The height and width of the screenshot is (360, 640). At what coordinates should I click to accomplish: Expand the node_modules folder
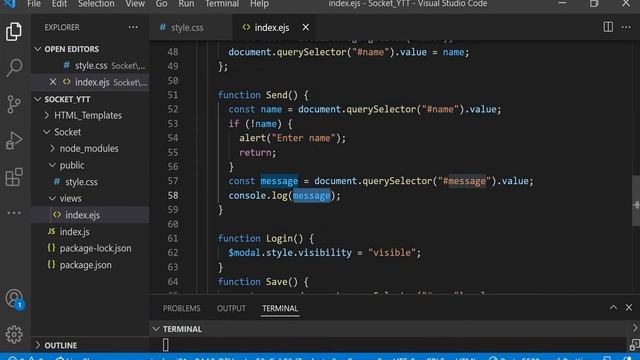pos(52,149)
